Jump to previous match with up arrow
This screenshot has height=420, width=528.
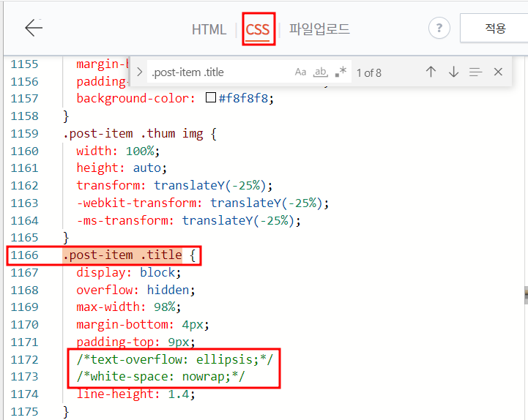[431, 72]
